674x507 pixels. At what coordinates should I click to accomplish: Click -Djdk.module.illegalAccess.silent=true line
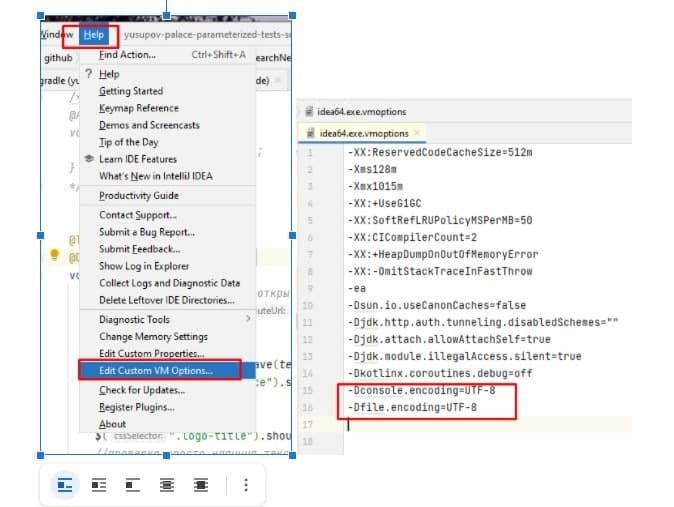click(x=464, y=356)
